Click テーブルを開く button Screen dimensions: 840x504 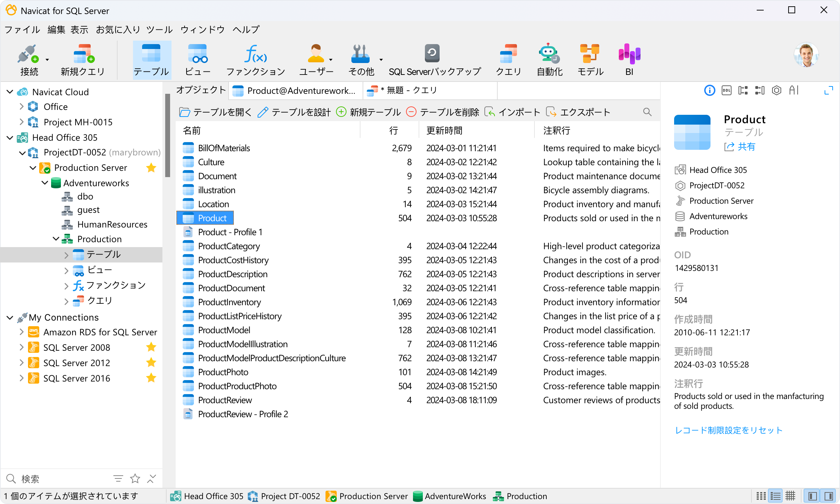[x=215, y=112]
